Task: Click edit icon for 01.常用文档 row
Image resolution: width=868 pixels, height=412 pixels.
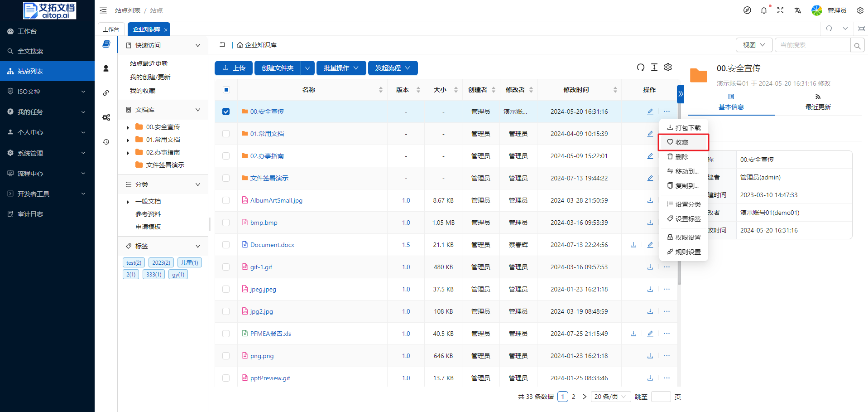Action: coord(650,134)
